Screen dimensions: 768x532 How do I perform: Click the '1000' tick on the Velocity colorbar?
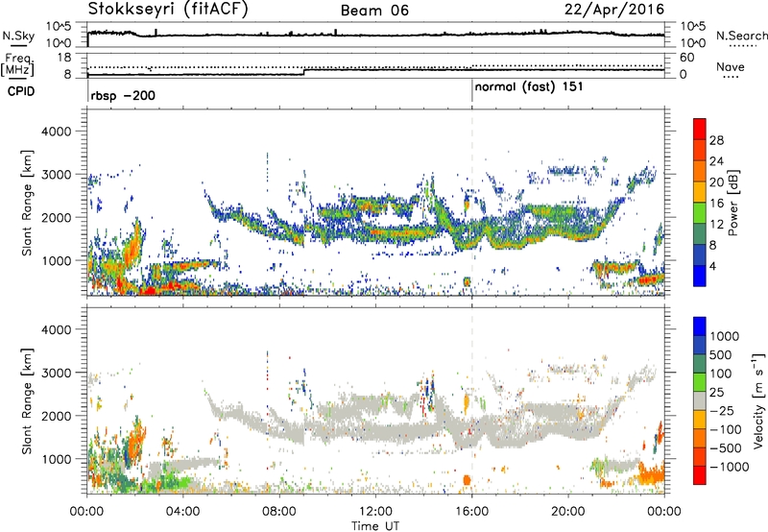pyautogui.click(x=724, y=336)
